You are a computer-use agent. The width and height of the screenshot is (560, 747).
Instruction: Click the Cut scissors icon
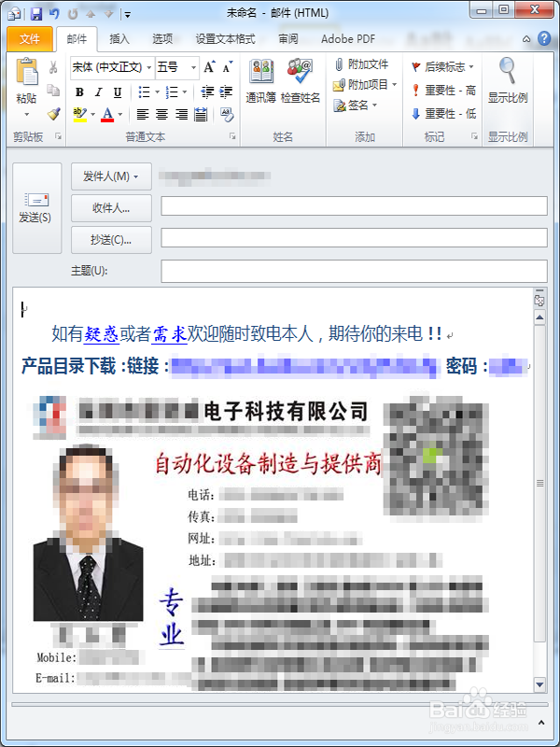pos(53,67)
